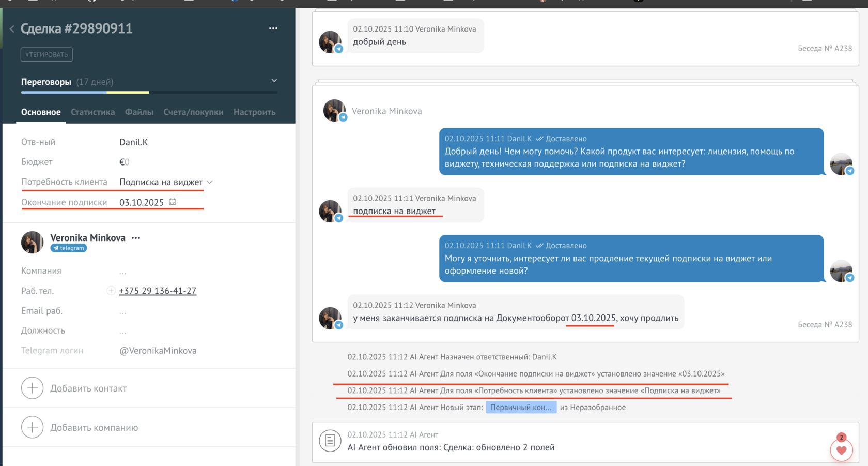
Task: Open the three-dot deal options menu
Action: (273, 28)
